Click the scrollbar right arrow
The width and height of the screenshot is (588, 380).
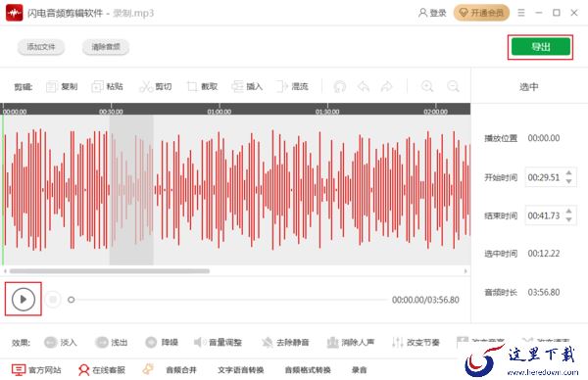465,270
